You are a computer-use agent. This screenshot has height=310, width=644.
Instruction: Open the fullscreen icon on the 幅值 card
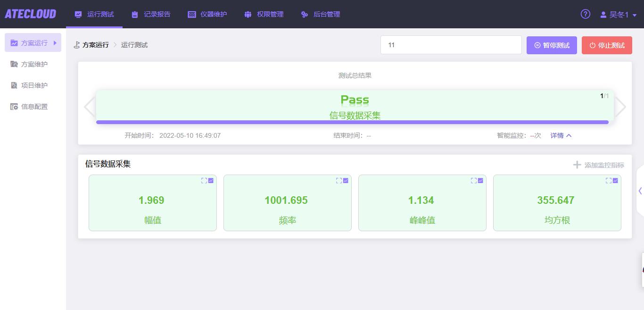tap(204, 180)
